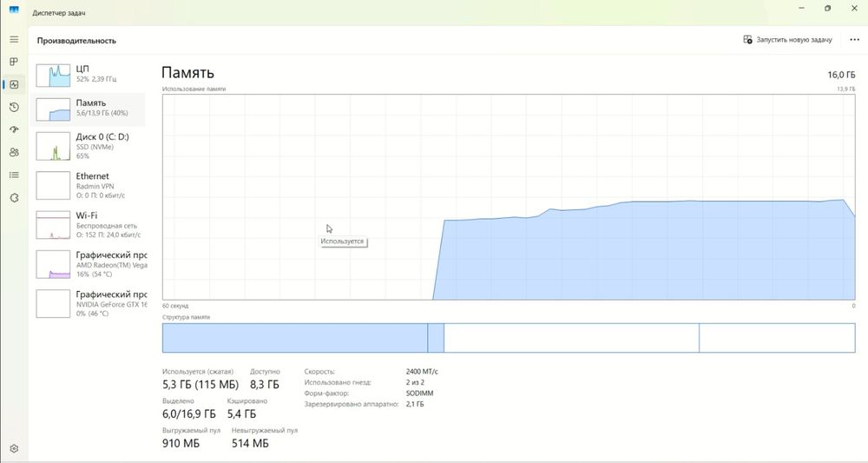Open the App history icon
This screenshot has width=868, height=463.
click(x=15, y=107)
